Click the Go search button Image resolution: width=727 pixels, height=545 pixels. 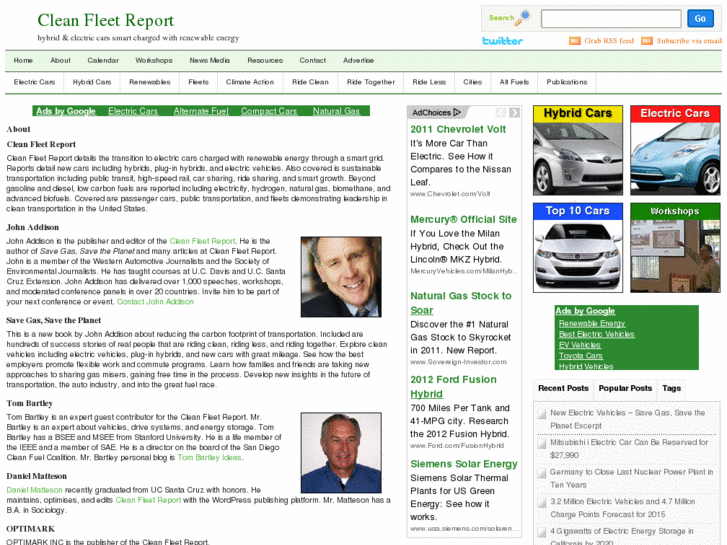pos(700,19)
